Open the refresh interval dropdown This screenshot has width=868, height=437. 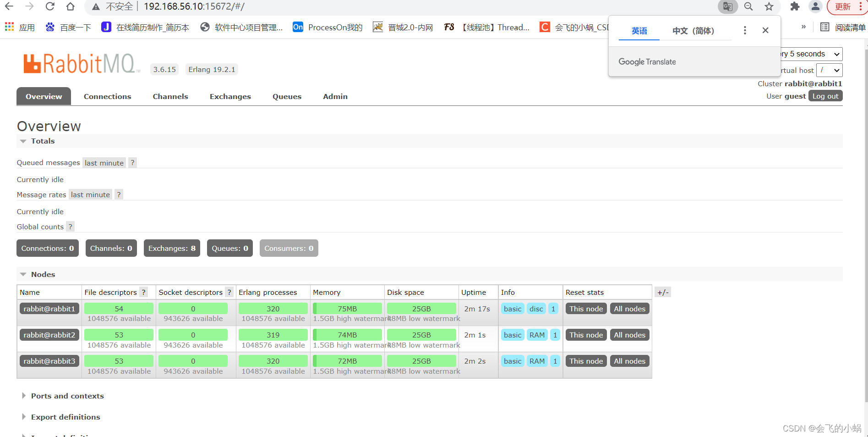811,54
